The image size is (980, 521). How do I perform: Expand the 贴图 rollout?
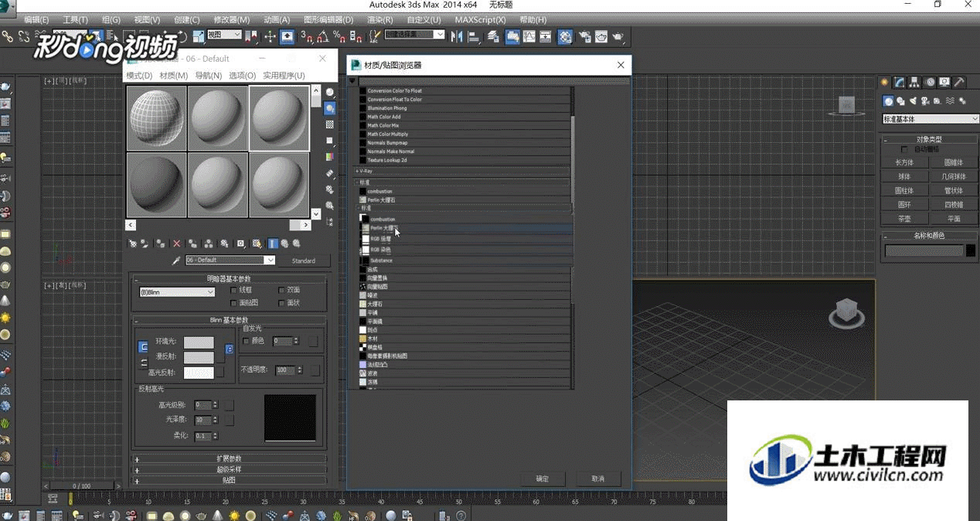[230, 480]
